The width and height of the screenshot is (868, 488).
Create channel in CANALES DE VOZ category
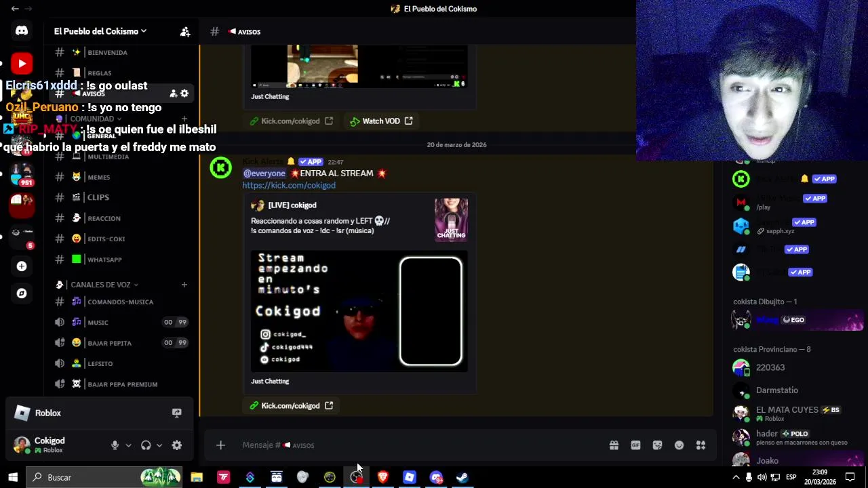tap(184, 285)
